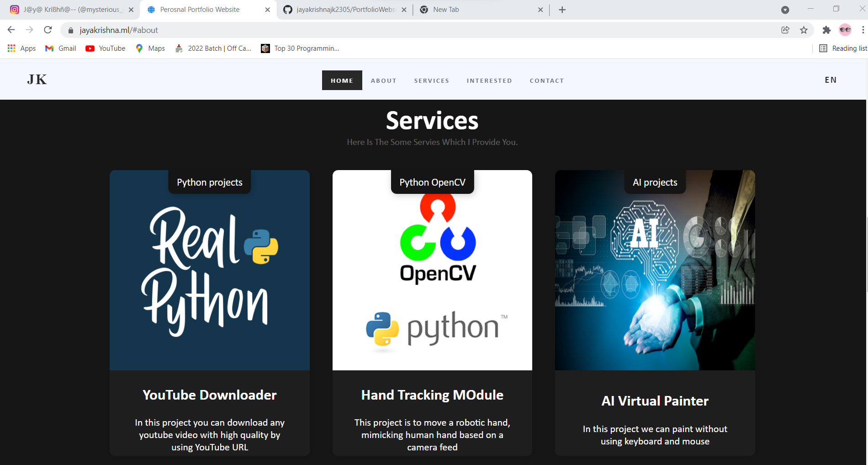Open the YouTube bookmark

pos(106,48)
